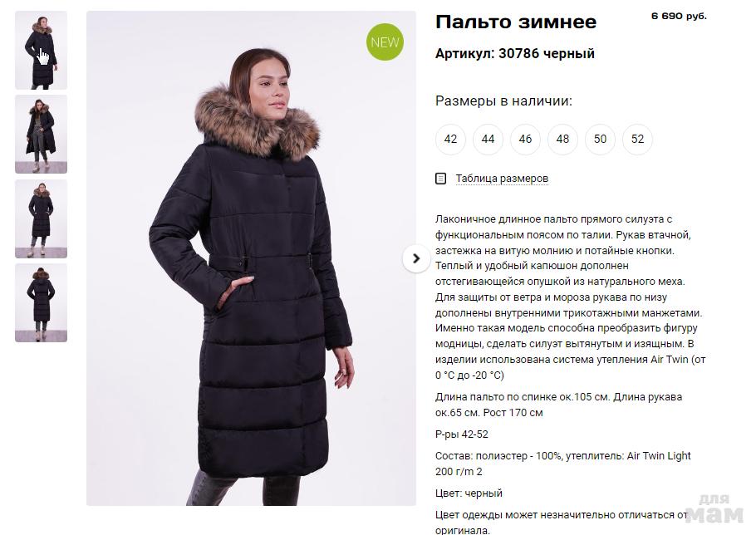View the third full-length front thumbnail
756x535 pixels.
pos(41,218)
